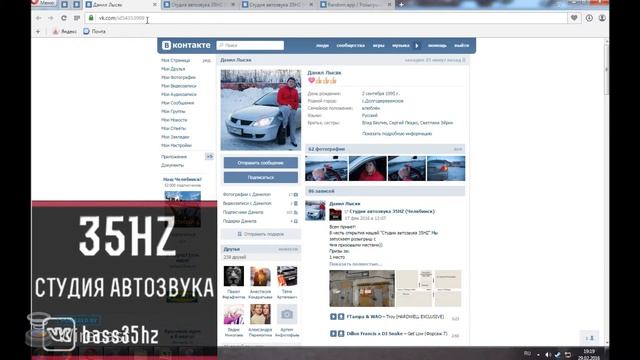This screenshot has height=360, width=640.
Task: Click the Отправить подарок button
Action: (260, 234)
